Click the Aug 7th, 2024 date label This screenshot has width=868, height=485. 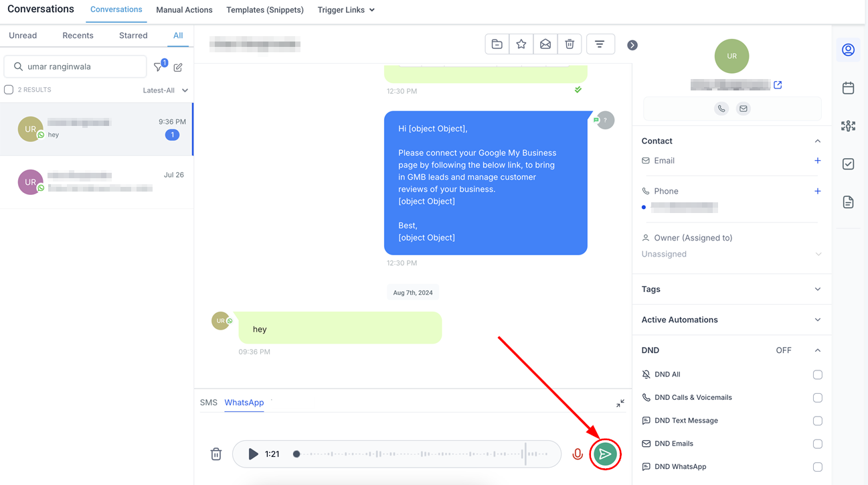click(x=413, y=293)
